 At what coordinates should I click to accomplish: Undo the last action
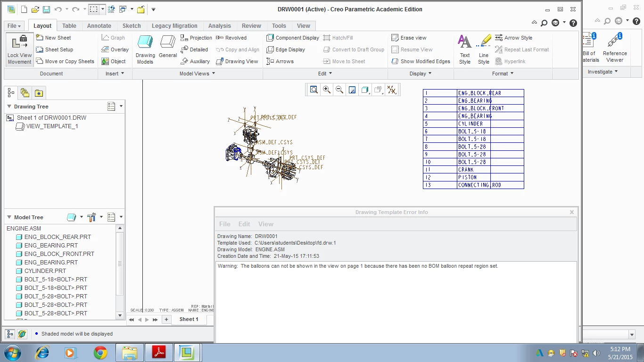coord(58,9)
